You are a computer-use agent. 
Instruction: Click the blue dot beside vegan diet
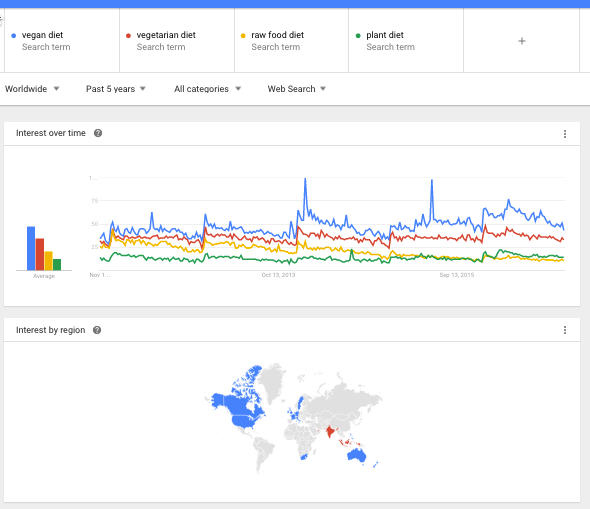pyautogui.click(x=14, y=36)
